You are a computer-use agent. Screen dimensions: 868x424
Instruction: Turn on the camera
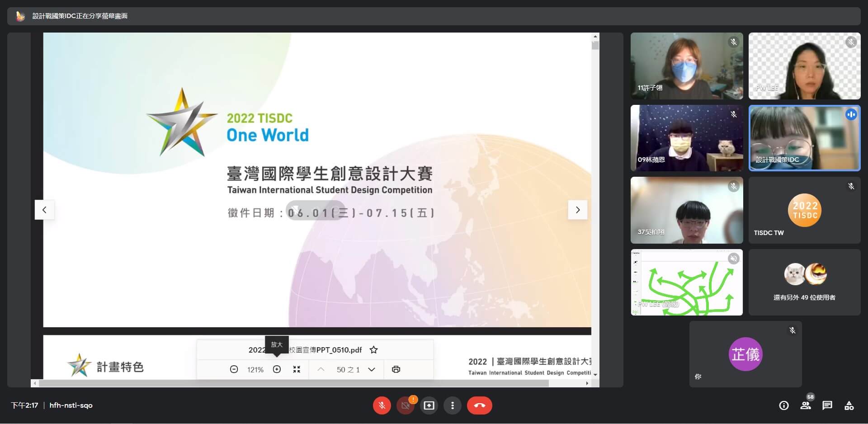pyautogui.click(x=406, y=405)
